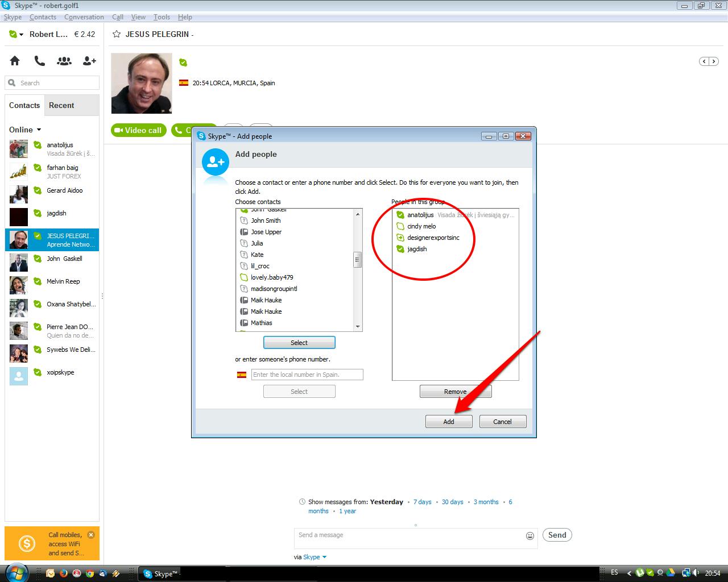Viewport: 728px width, 582px height.
Task: Click the clock icon beside Show messages from
Action: 302,502
